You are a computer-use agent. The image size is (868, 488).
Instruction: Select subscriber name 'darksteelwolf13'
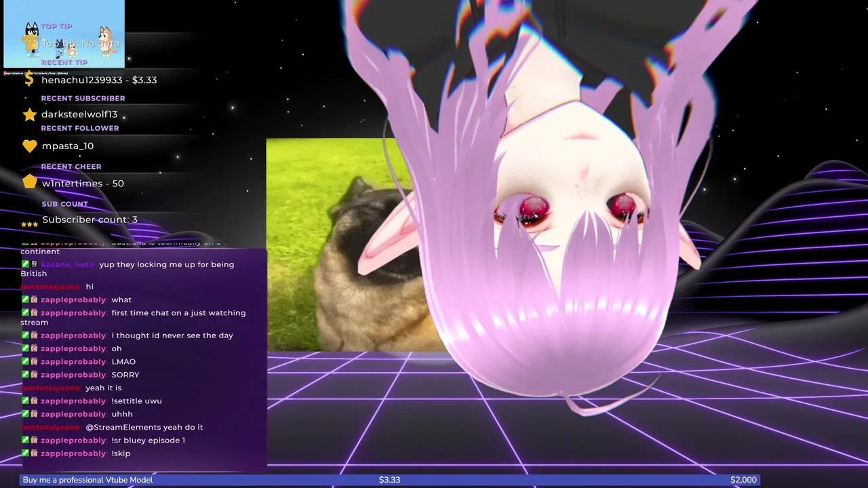(79, 115)
